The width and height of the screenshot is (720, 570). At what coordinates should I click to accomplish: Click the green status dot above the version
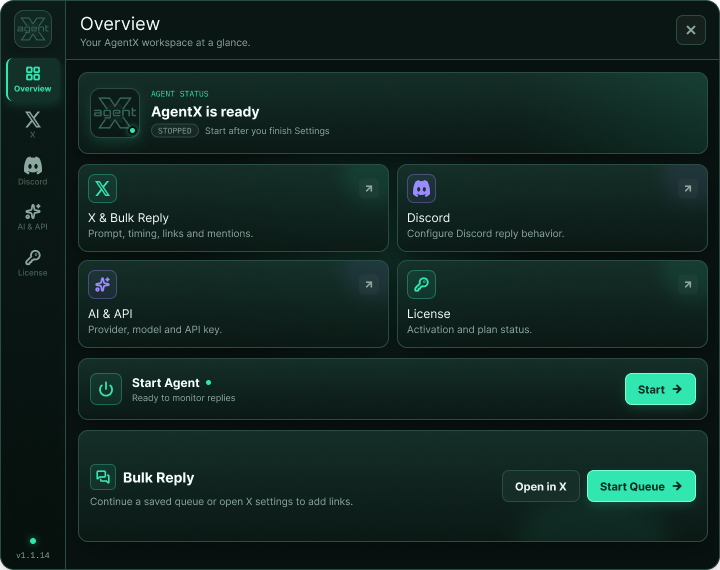[33, 541]
